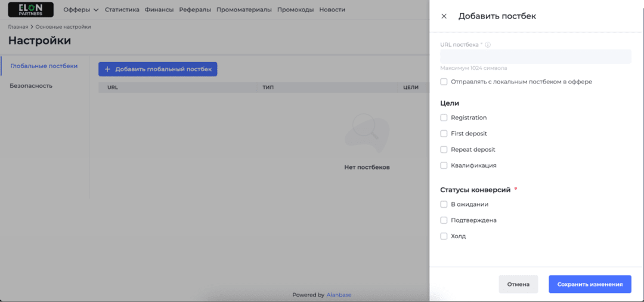Click the Нет постбеков empty-state text
This screenshot has width=644, height=302.
[367, 167]
